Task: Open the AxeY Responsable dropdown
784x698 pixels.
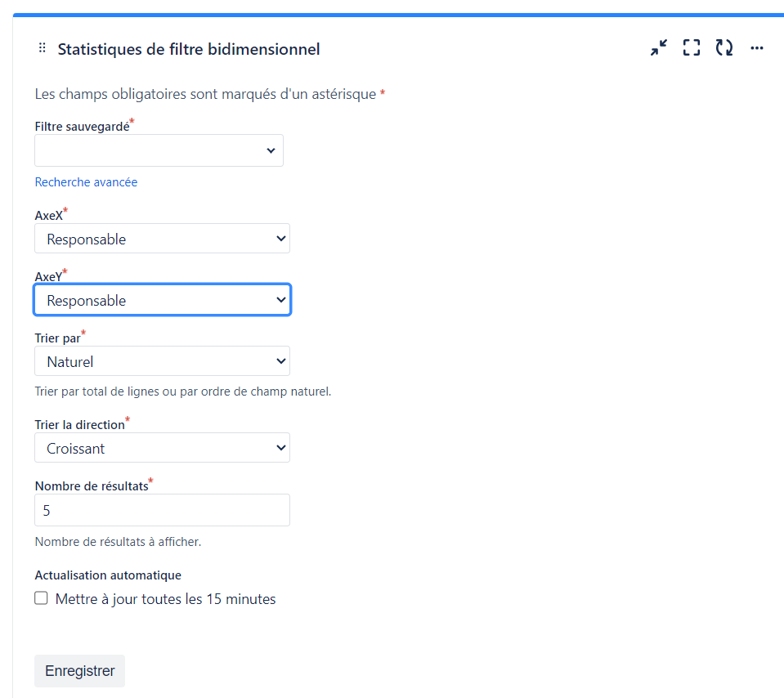Action: point(162,300)
